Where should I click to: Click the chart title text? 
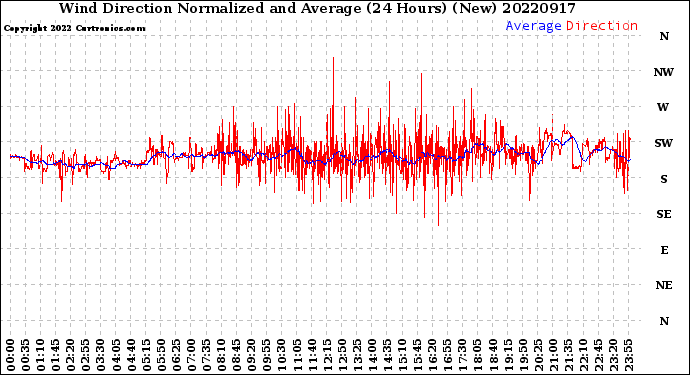coord(317,8)
